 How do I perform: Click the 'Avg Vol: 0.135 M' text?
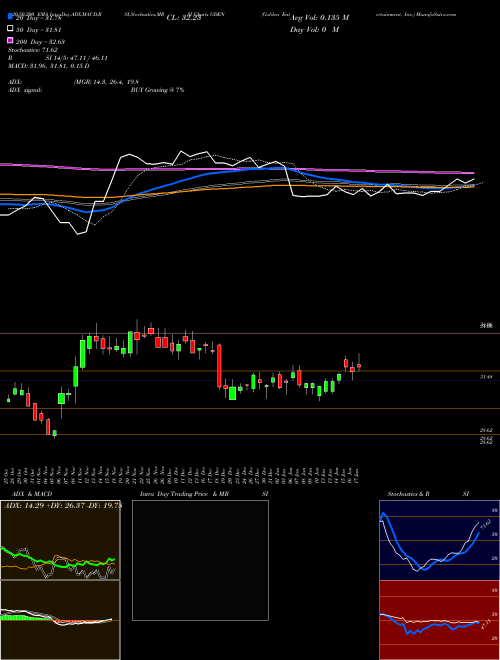[x=319, y=18]
